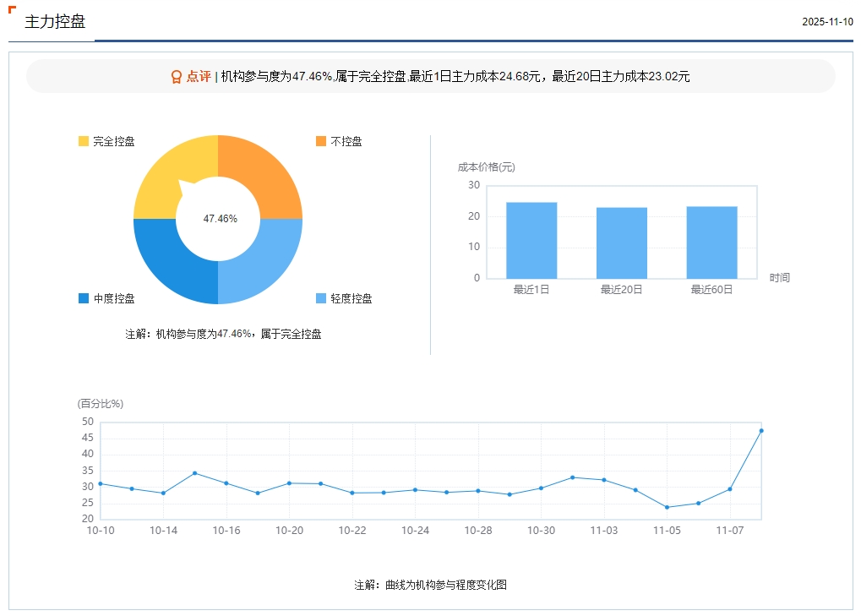The width and height of the screenshot is (861, 616).
Task: Click the 最近1日 cost bar
Action: pyautogui.click(x=531, y=241)
